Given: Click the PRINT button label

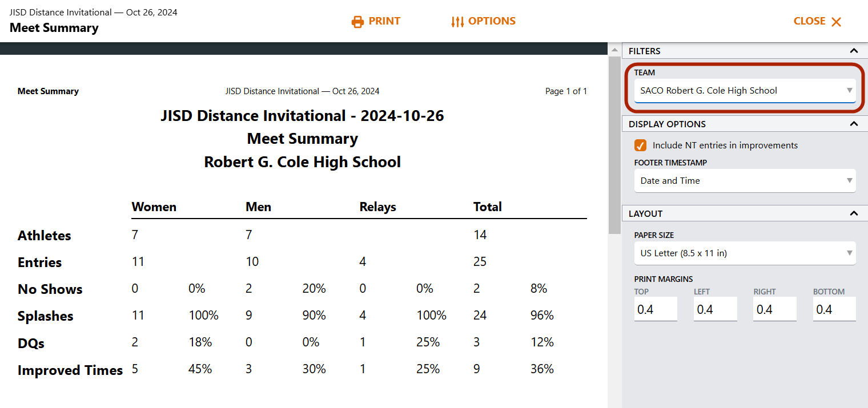Looking at the screenshot, I should 384,21.
